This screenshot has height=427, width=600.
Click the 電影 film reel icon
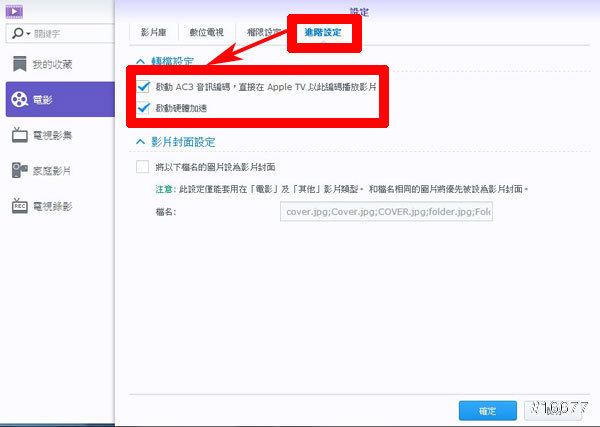tap(19, 99)
